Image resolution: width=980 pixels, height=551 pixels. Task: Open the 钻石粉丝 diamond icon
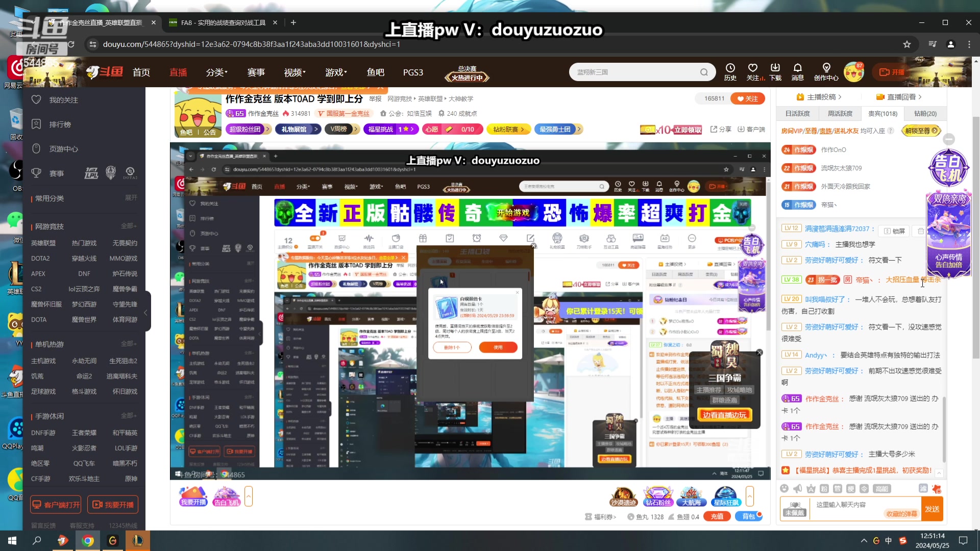click(x=658, y=496)
